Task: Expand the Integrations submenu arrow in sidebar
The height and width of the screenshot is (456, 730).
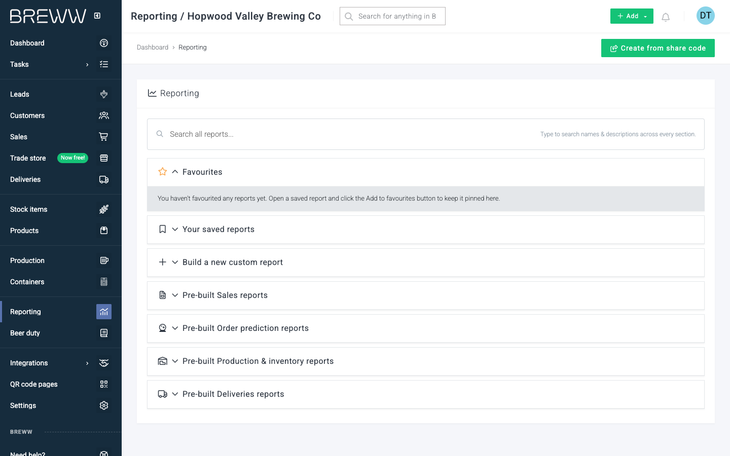Action: (87, 363)
